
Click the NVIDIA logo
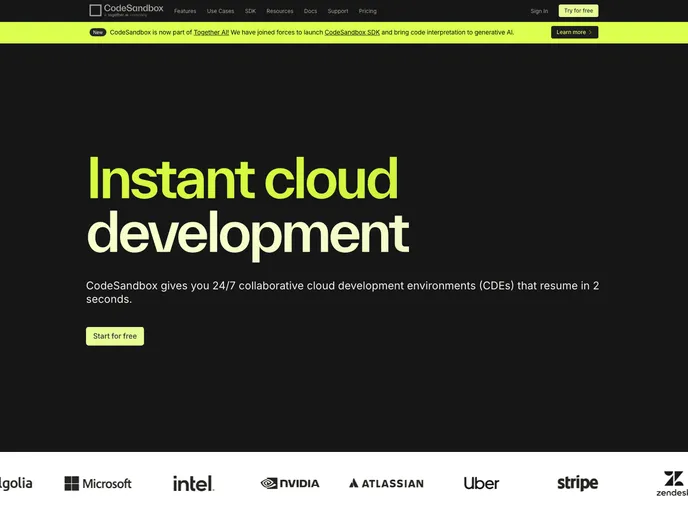tap(290, 483)
